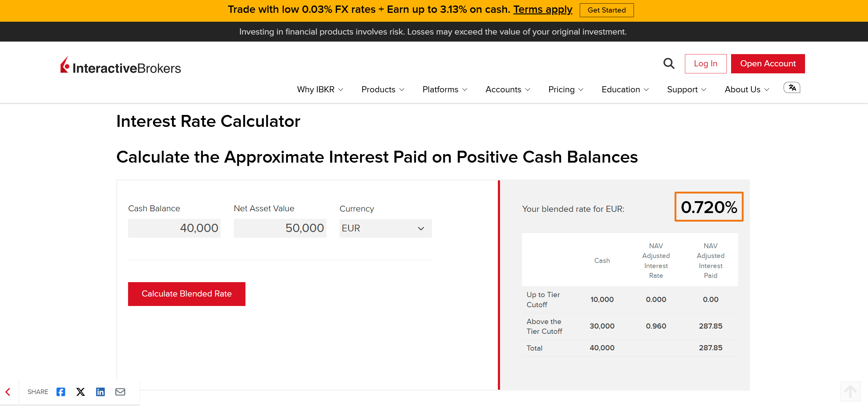
Task: Collapse the share bar red arrow
Action: click(x=8, y=392)
